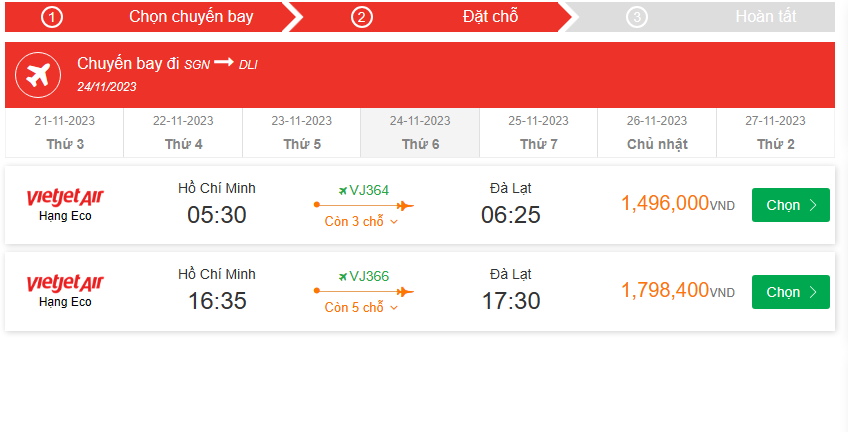Click the small plane icon beside VJ366
The height and width of the screenshot is (432, 848).
(x=343, y=277)
